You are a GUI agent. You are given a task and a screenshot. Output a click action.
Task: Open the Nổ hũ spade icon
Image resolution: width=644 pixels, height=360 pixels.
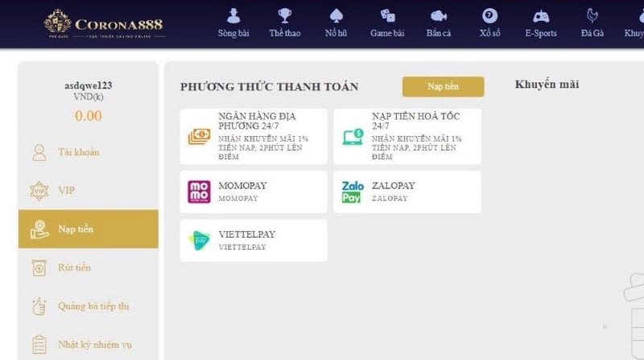(x=336, y=16)
